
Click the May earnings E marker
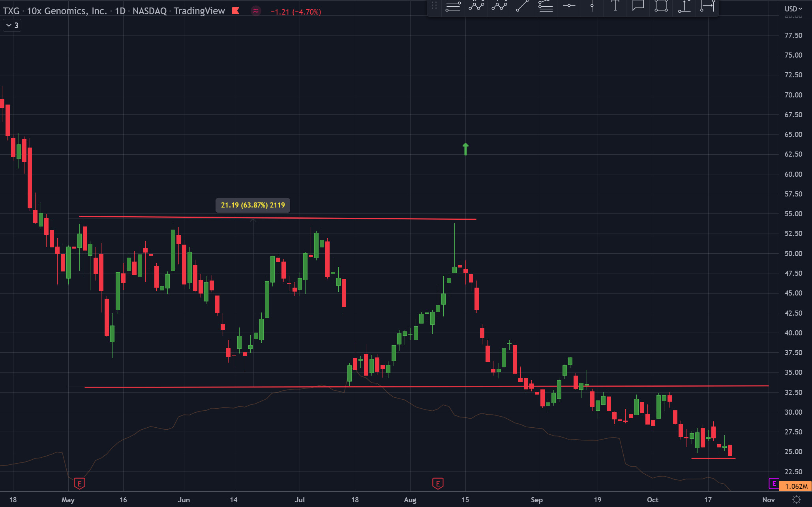point(79,483)
